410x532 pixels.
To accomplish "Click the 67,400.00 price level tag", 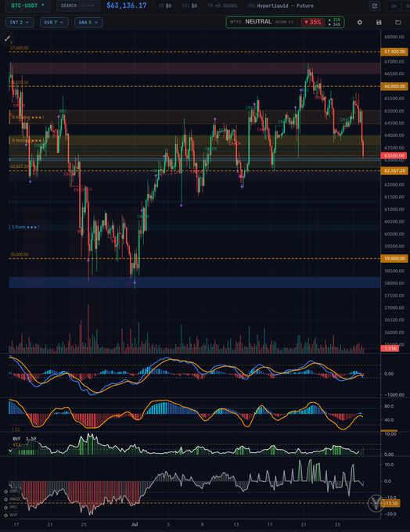I will coord(394,52).
